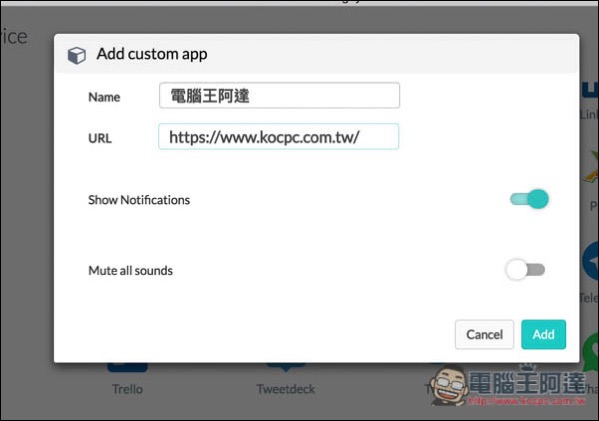Click the custom app cube icon
The width and height of the screenshot is (599, 421).
pyautogui.click(x=76, y=55)
